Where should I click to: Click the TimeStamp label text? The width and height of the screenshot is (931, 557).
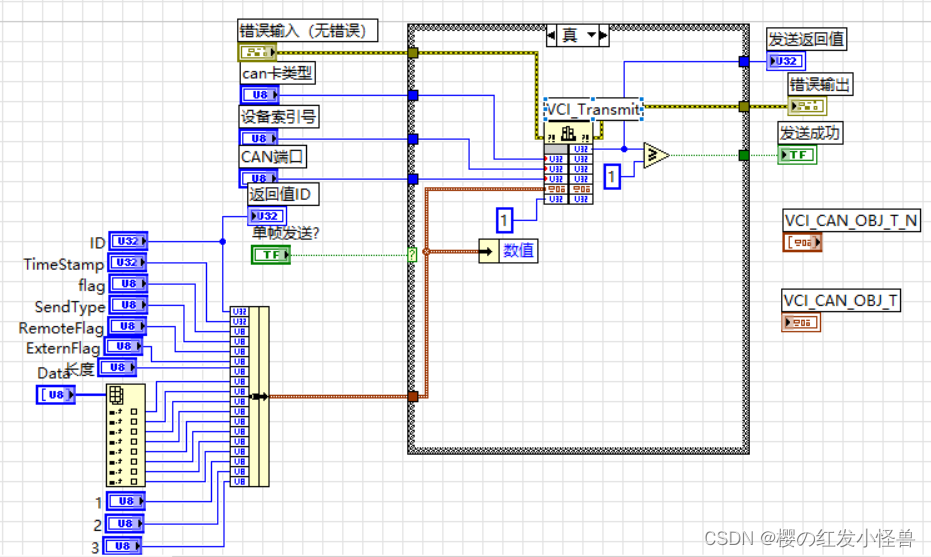pyautogui.click(x=64, y=264)
